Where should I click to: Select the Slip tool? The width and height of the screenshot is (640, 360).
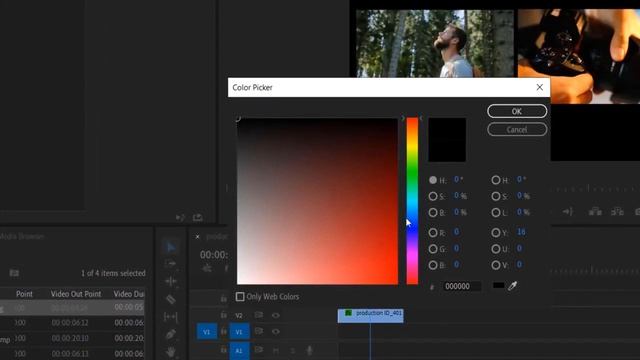171,317
